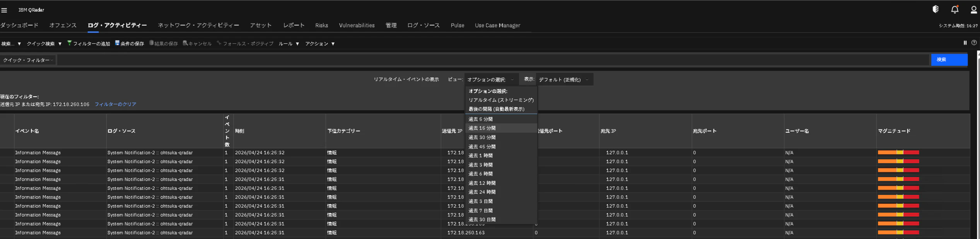Click the pause streaming icon
The image size is (980, 239).
(965, 43)
